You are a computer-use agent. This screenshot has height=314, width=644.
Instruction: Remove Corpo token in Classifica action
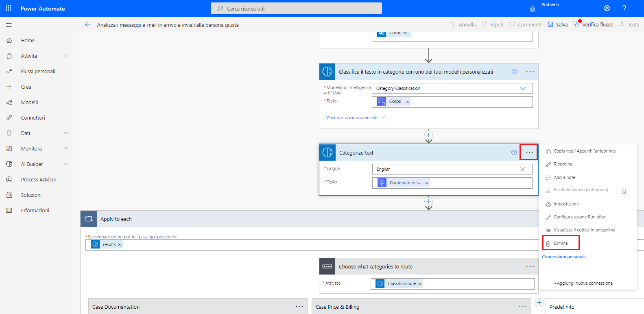click(407, 102)
